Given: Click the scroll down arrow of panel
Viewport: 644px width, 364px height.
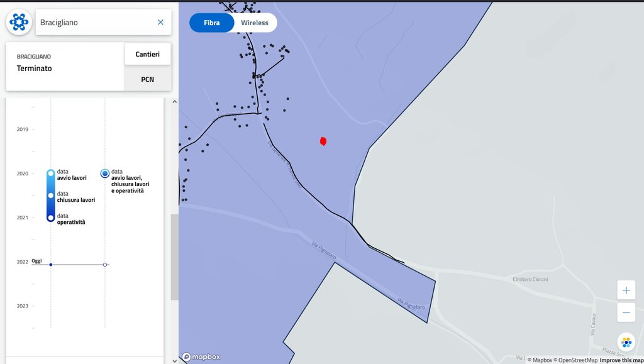Looking at the screenshot, I should 175,361.
